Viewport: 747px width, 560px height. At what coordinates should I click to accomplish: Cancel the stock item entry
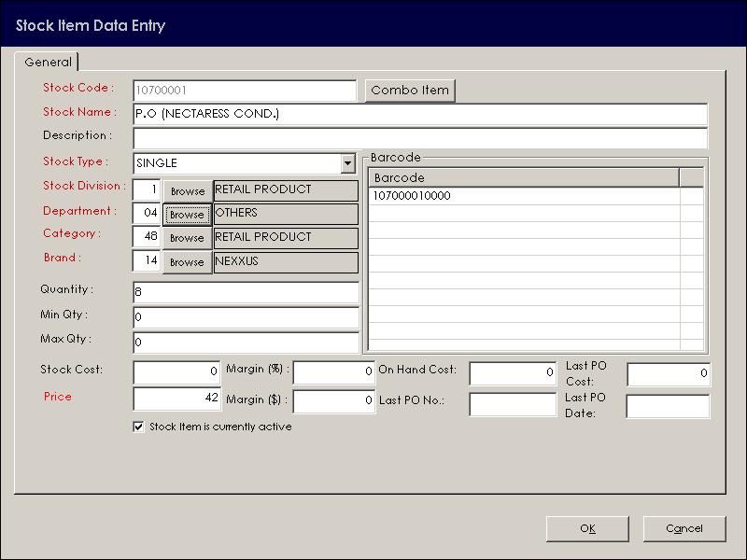684,528
